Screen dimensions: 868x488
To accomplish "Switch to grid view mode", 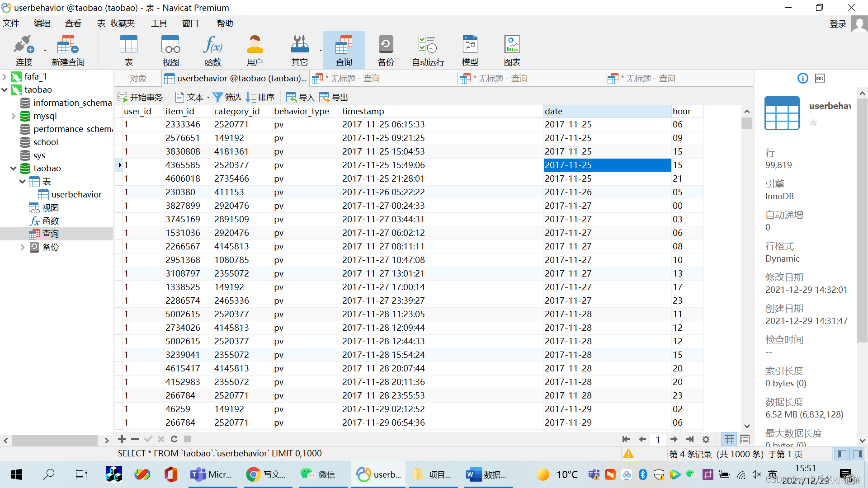I will [x=729, y=439].
